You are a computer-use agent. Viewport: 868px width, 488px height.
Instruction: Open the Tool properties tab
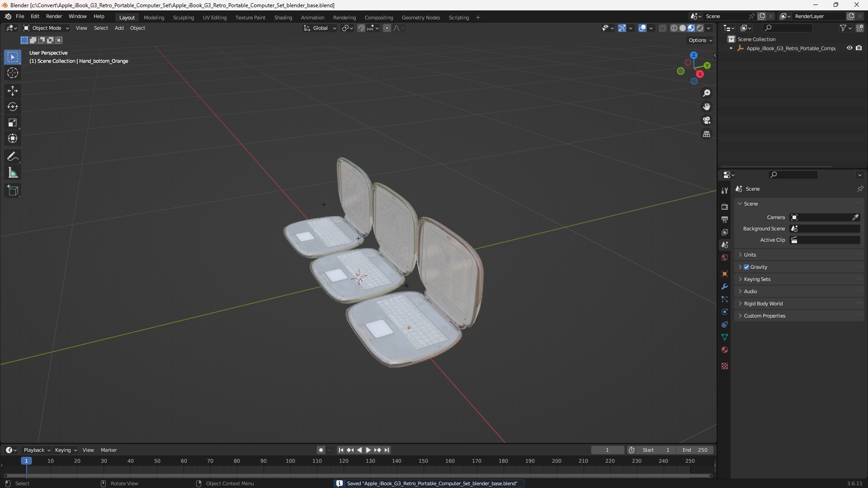tap(725, 191)
